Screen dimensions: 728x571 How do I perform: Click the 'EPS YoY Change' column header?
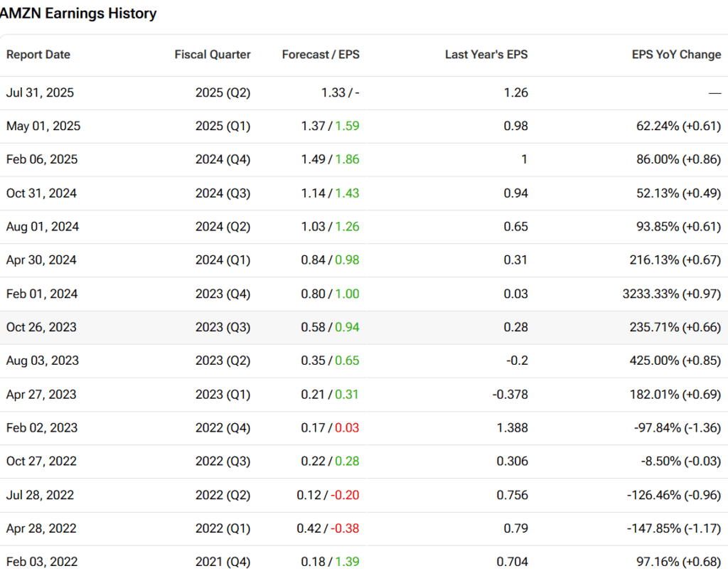(677, 55)
